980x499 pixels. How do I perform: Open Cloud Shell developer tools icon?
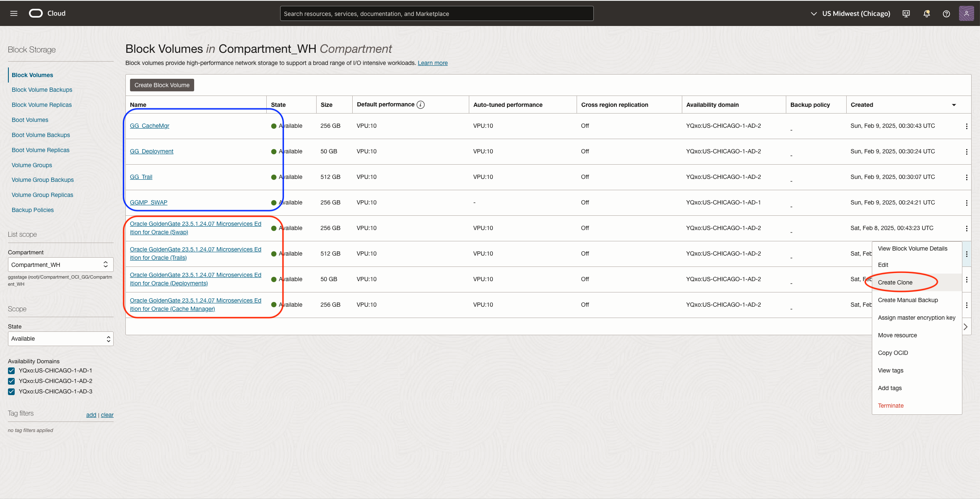tap(906, 13)
